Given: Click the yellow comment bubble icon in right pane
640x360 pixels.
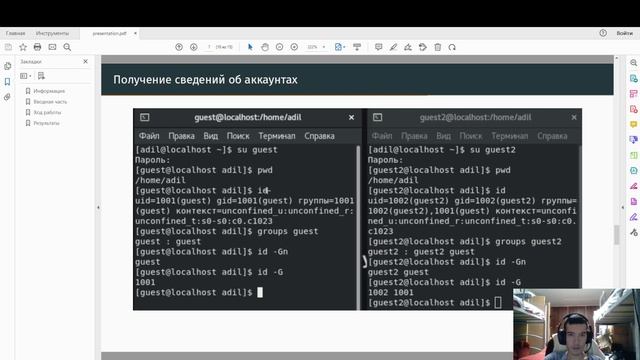Looking at the screenshot, I should click(633, 124).
